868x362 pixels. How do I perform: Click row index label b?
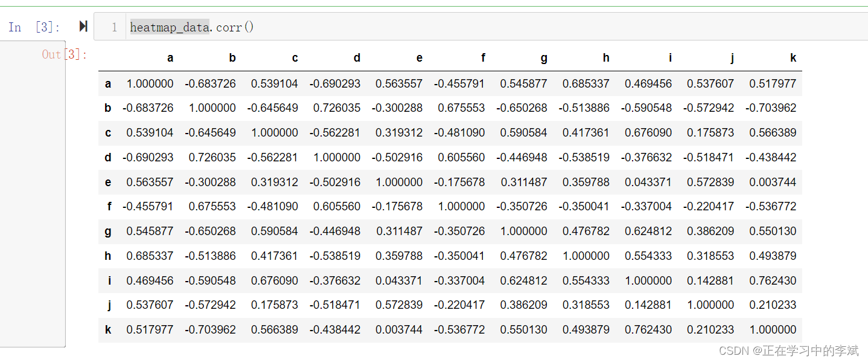point(108,108)
